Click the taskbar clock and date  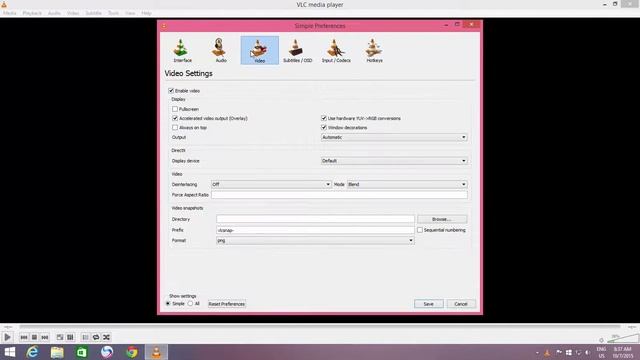coord(622,353)
